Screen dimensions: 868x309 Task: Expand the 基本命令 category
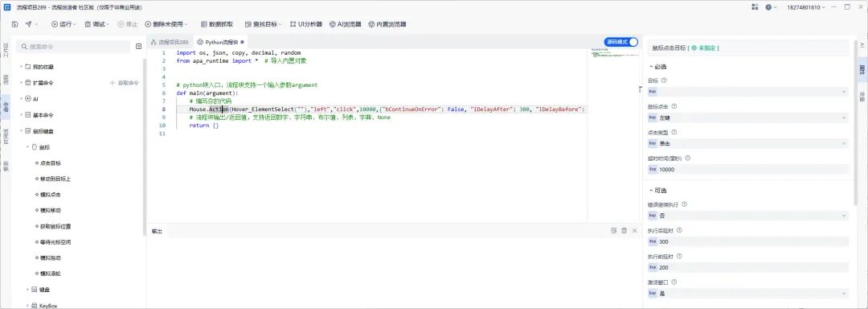pos(22,114)
